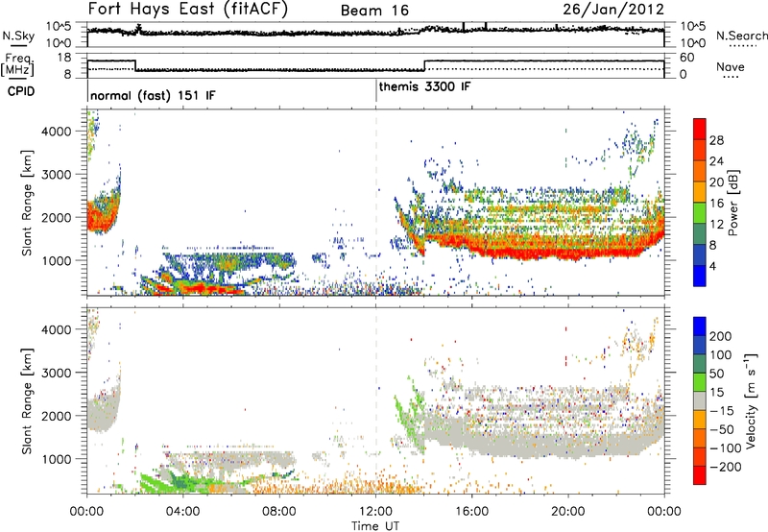Click the "18" tick on frequency axis
The width and height of the screenshot is (768, 532).
click(64, 58)
